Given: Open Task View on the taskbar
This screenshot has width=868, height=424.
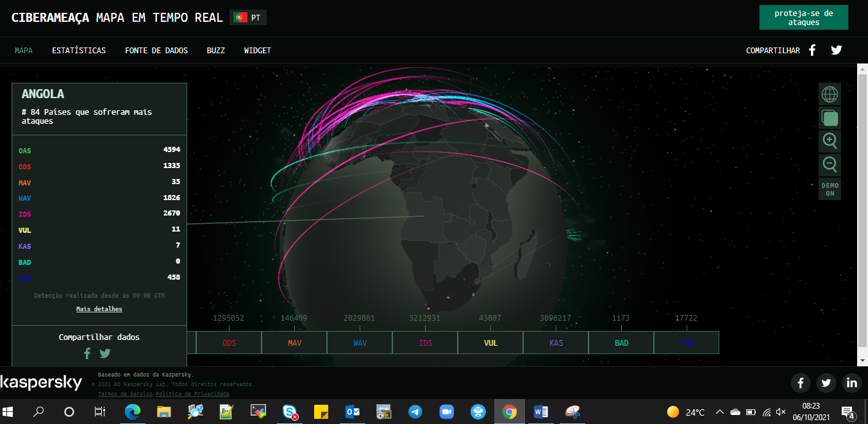Looking at the screenshot, I should coord(100,412).
